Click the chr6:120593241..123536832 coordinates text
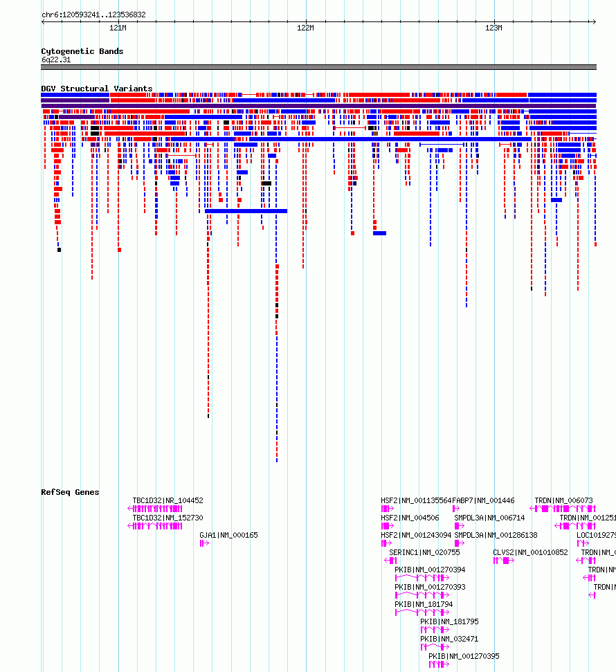 coord(93,15)
